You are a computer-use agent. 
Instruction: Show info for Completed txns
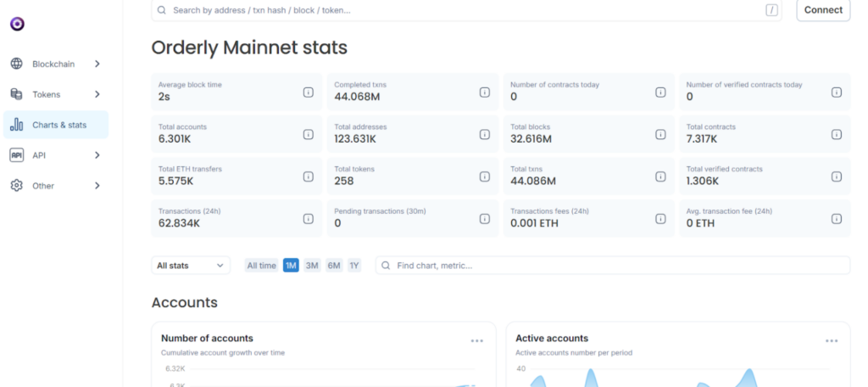[x=484, y=92]
